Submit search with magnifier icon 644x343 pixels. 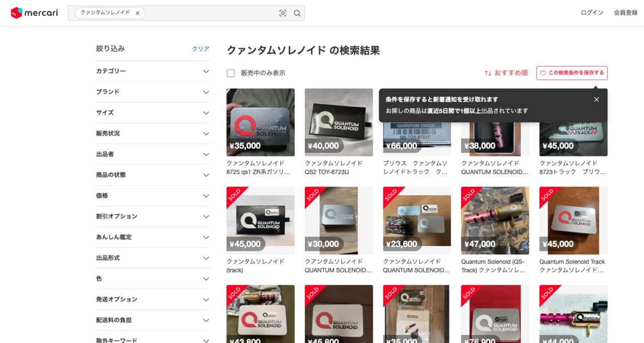point(297,13)
